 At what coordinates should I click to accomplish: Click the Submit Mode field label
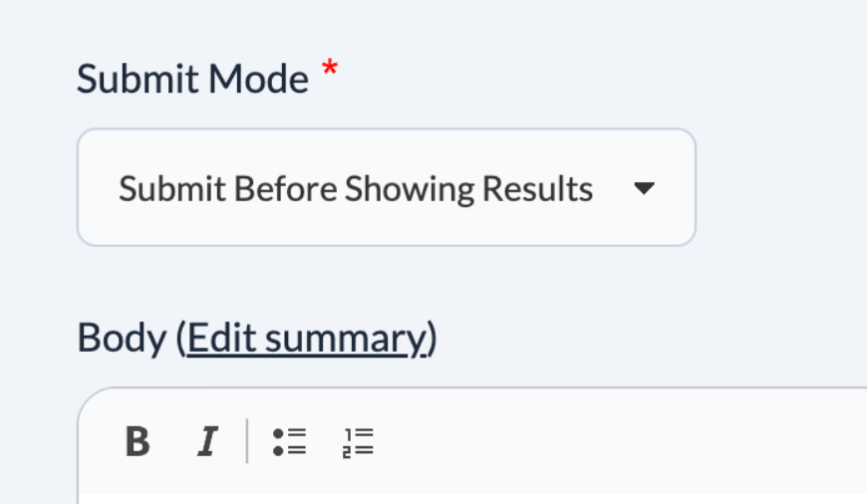pyautogui.click(x=192, y=79)
